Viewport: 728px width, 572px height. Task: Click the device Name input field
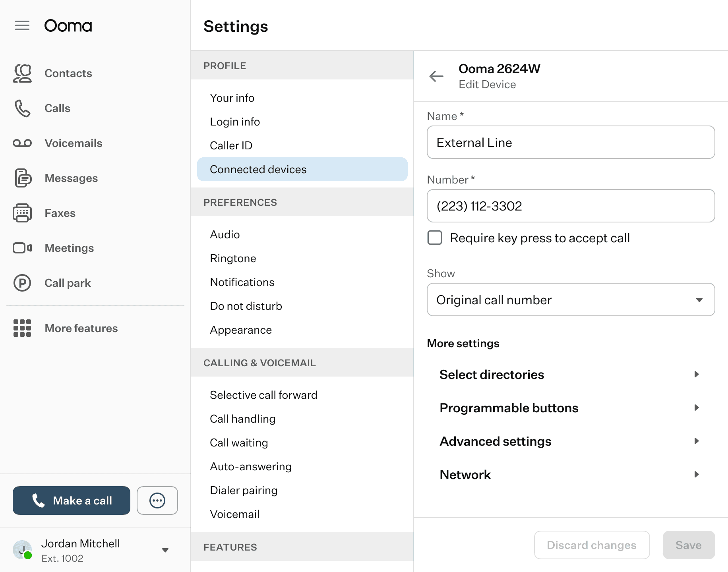(571, 142)
